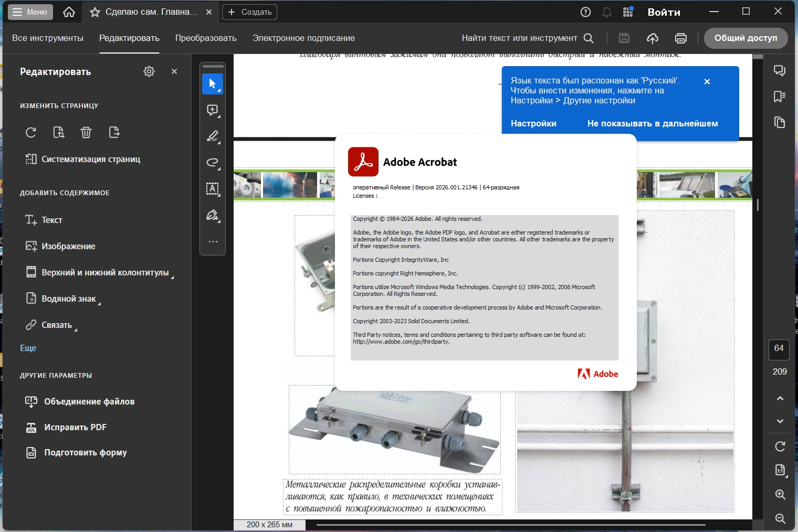798x532 pixels.
Task: Open the three dots more tools menu
Action: point(213,242)
